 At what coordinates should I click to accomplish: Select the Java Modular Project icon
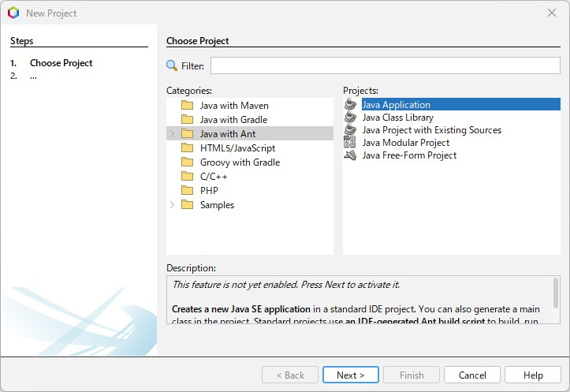350,143
